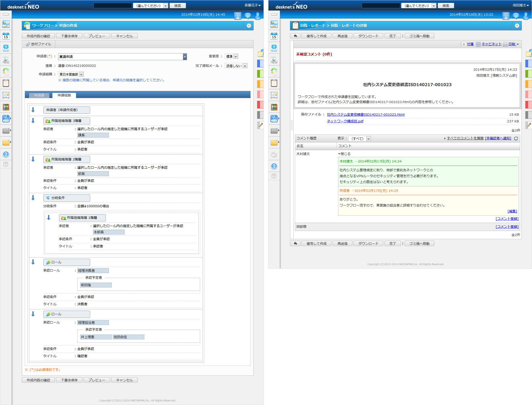Click the すべてのコメントを展開 link
Viewport: 532px width, 405px height.
tap(465, 138)
